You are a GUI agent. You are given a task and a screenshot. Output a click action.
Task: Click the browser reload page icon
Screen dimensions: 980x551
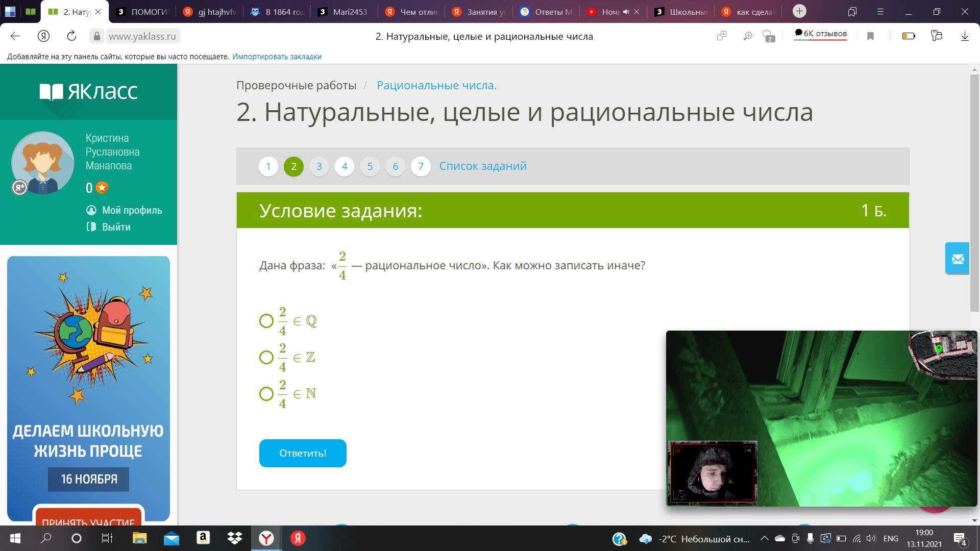(71, 36)
